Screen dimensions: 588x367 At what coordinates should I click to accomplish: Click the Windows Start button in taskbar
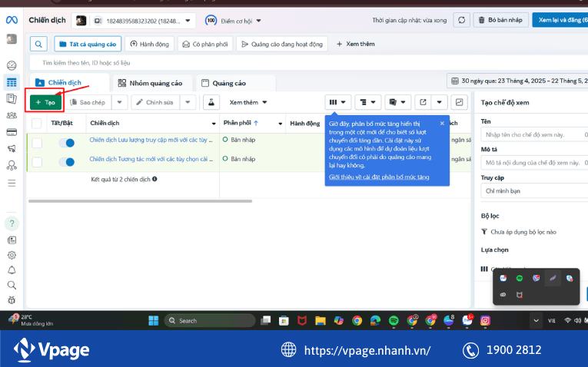click(x=152, y=320)
